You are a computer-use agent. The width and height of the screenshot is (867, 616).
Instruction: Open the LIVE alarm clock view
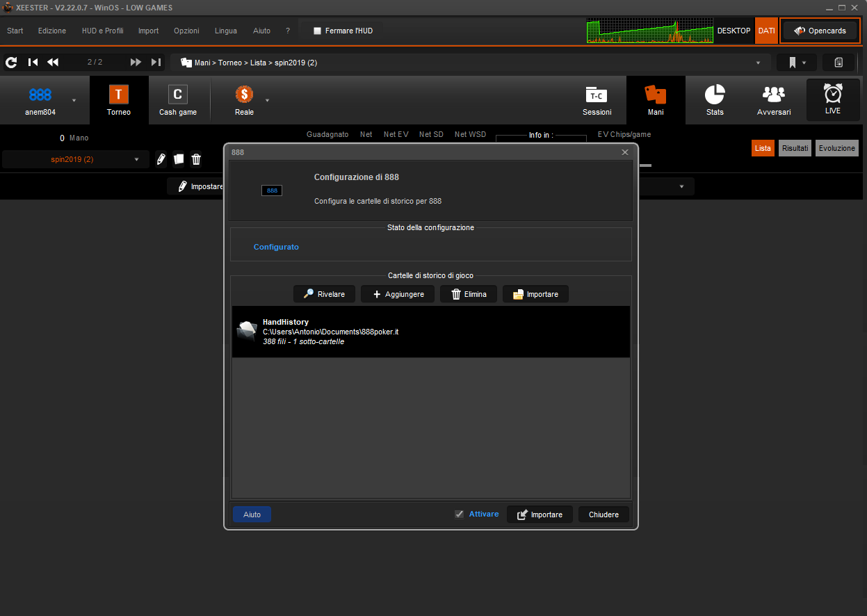click(x=833, y=100)
